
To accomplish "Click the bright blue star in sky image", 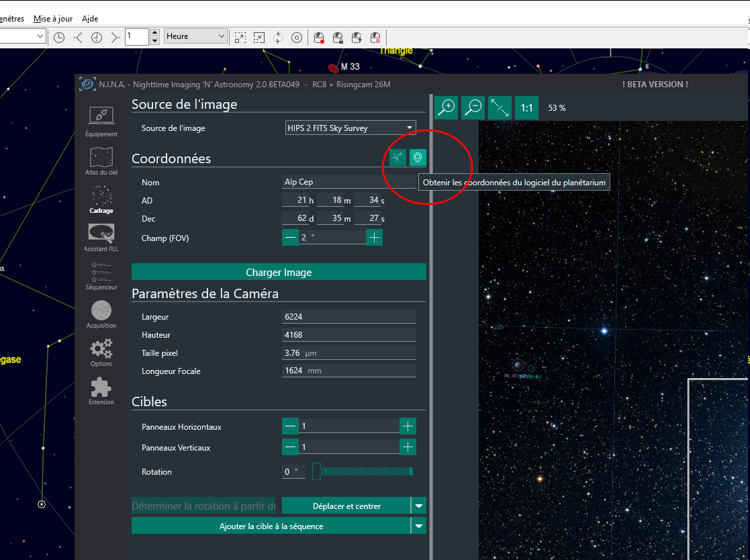I will (604, 330).
